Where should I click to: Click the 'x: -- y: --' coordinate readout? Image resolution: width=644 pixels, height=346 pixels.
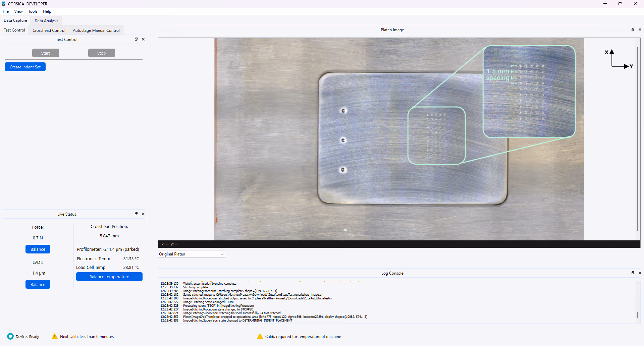[x=170, y=244]
